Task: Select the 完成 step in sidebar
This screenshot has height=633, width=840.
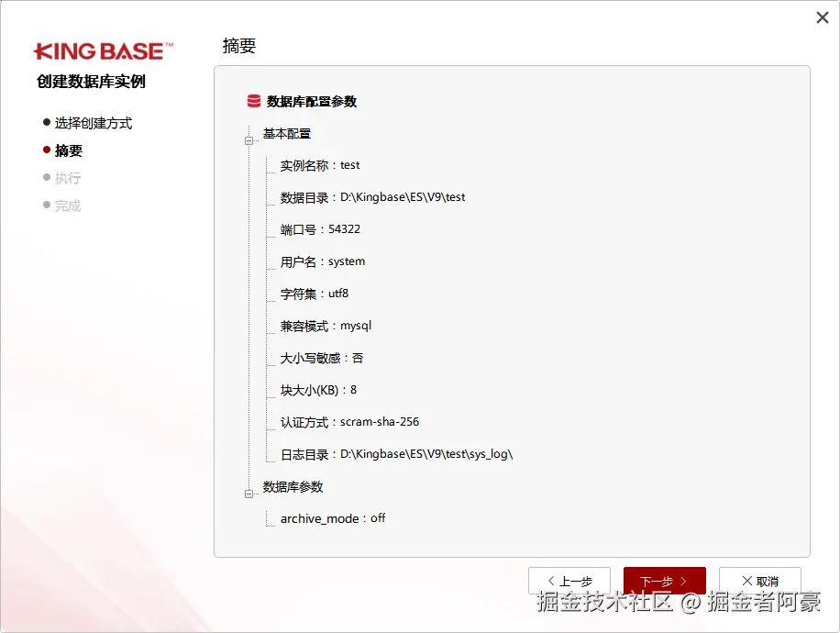Action: click(x=62, y=205)
